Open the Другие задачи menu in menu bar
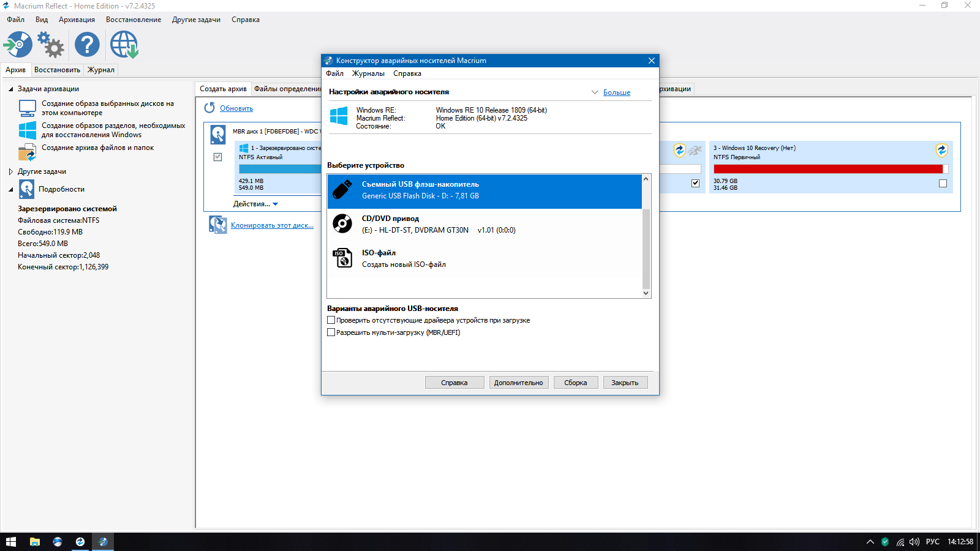The image size is (980, 551). (x=196, y=20)
